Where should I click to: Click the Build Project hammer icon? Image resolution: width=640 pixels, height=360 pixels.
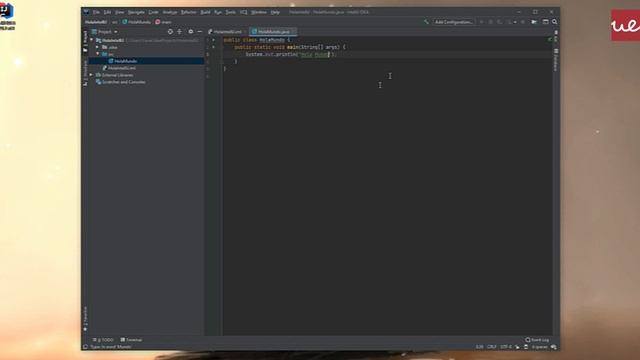pos(426,22)
